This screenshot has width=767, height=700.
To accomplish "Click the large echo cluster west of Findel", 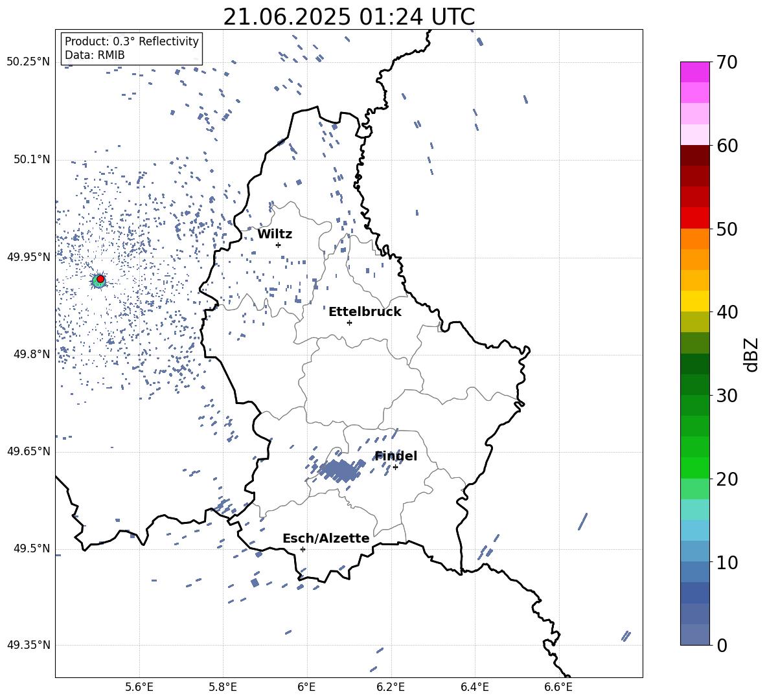I will pyautogui.click(x=339, y=471).
